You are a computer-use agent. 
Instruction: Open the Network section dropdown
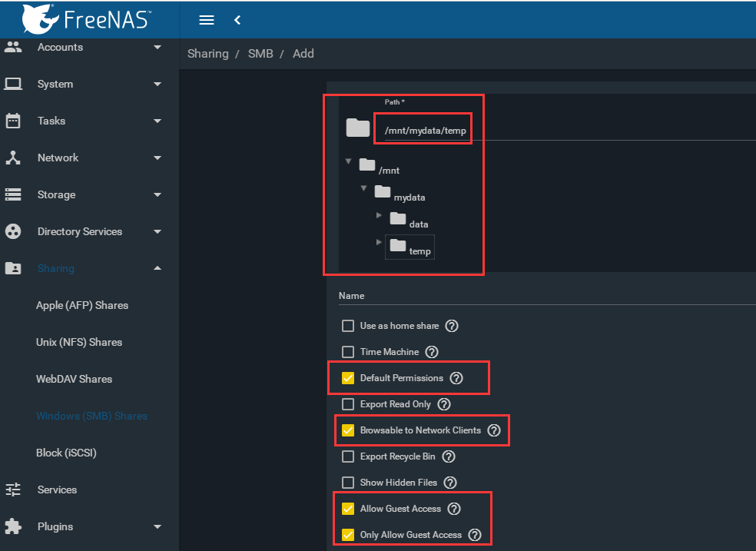pyautogui.click(x=156, y=158)
